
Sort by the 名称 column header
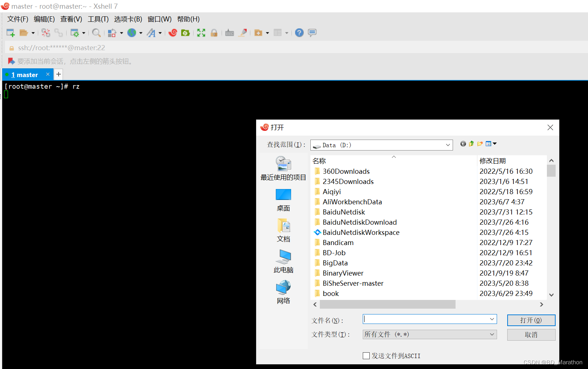394,161
